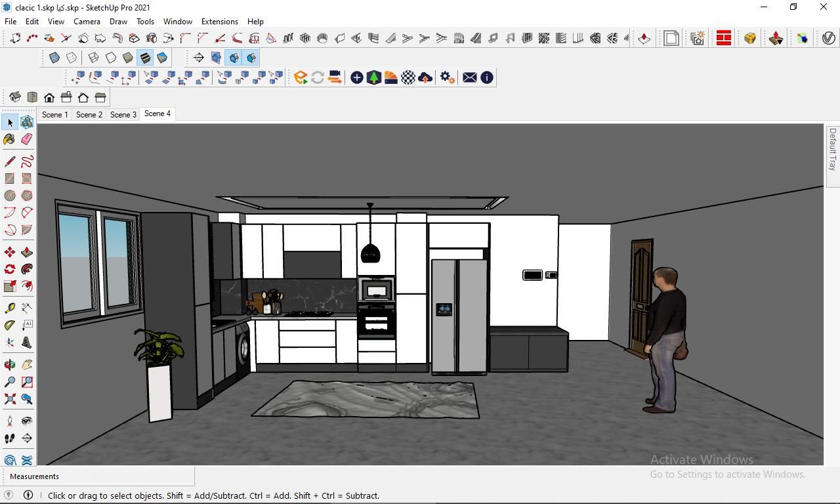Select the Dimension tool

(27, 308)
